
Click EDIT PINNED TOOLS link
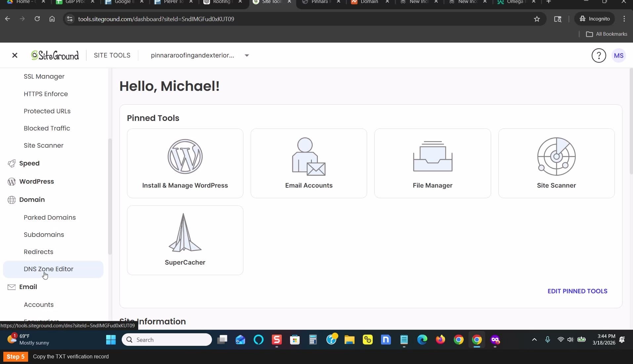(577, 291)
